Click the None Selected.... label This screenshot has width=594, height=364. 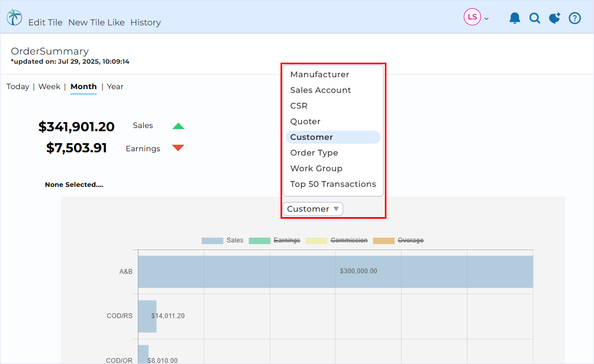74,185
